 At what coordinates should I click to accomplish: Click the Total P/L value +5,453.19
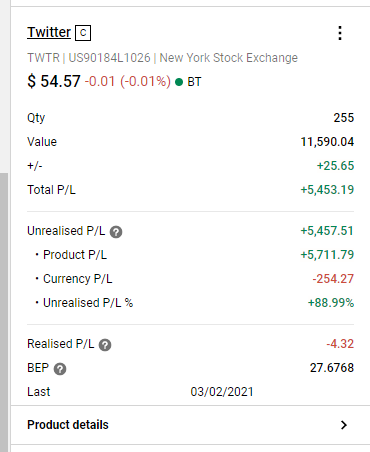pos(327,190)
